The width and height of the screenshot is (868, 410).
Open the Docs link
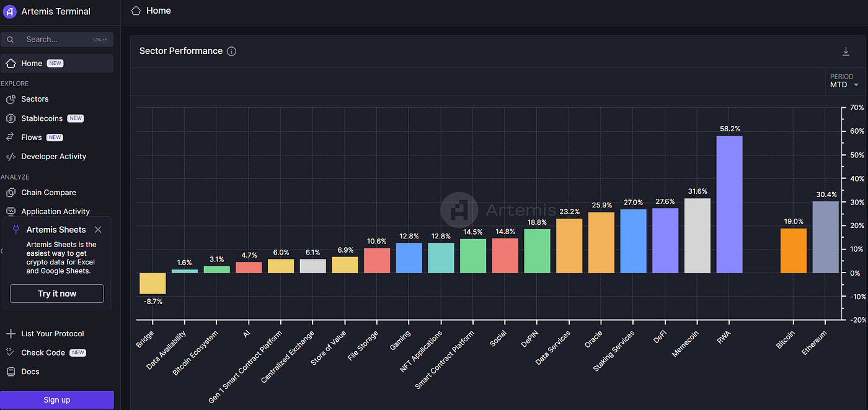[x=30, y=372]
